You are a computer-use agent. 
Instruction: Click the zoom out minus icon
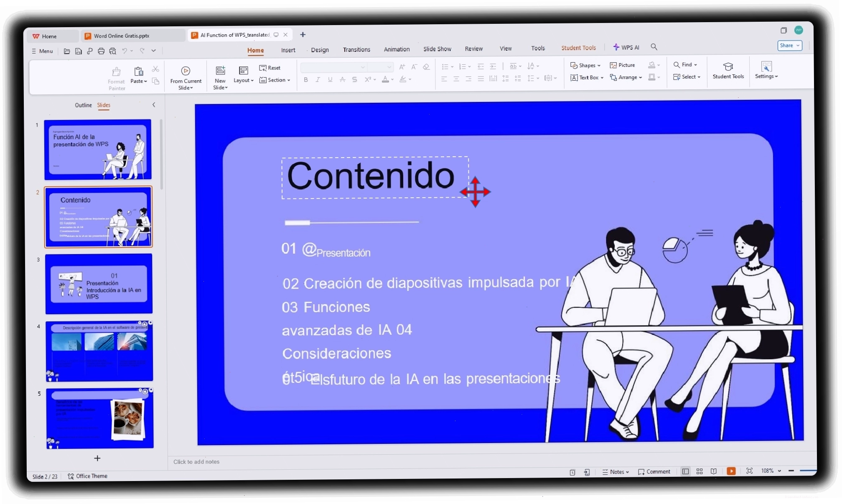(791, 471)
